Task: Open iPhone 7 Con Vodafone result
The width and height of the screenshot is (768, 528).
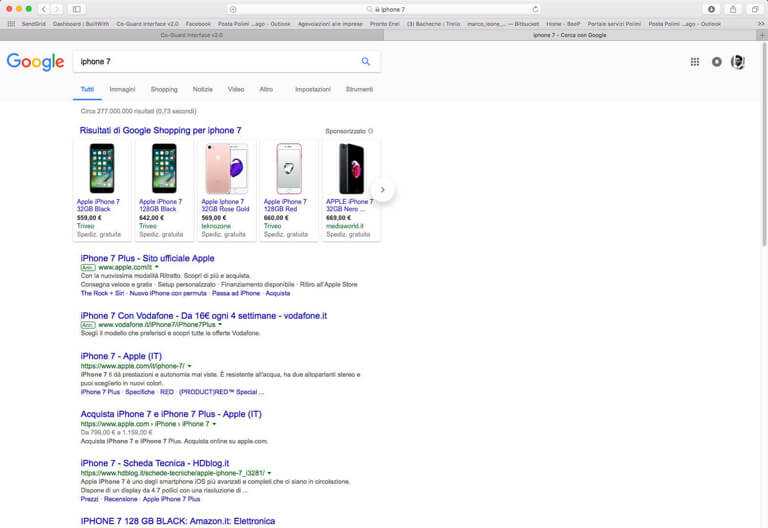Action: pyautogui.click(x=204, y=316)
